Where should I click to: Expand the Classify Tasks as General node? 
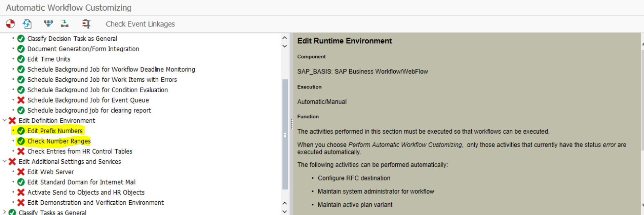point(4,212)
